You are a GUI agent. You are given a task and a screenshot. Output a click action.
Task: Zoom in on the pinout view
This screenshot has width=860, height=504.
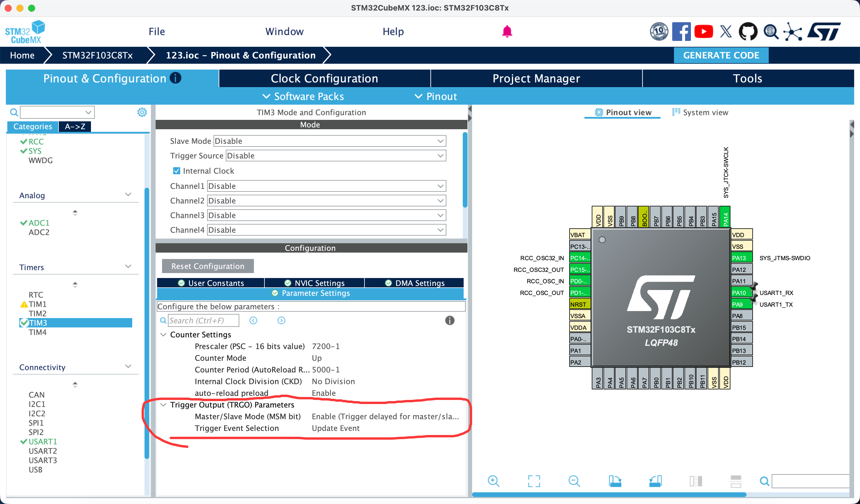click(493, 481)
